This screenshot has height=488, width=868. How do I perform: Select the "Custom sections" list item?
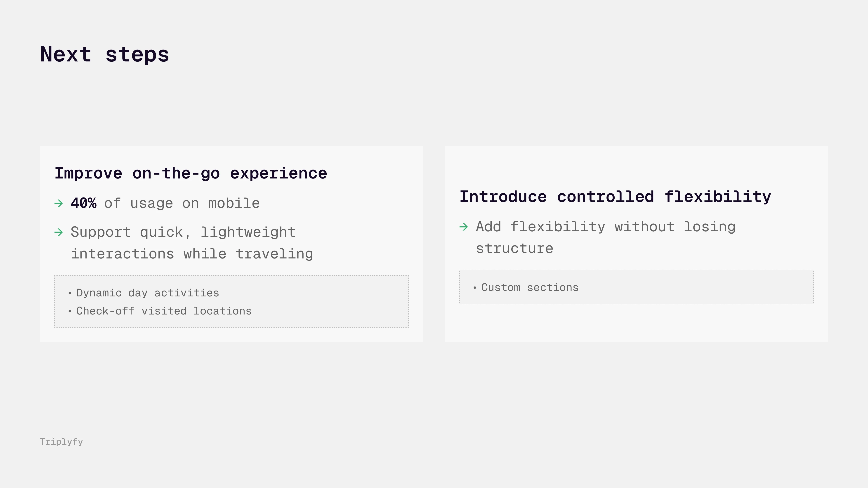pos(530,288)
